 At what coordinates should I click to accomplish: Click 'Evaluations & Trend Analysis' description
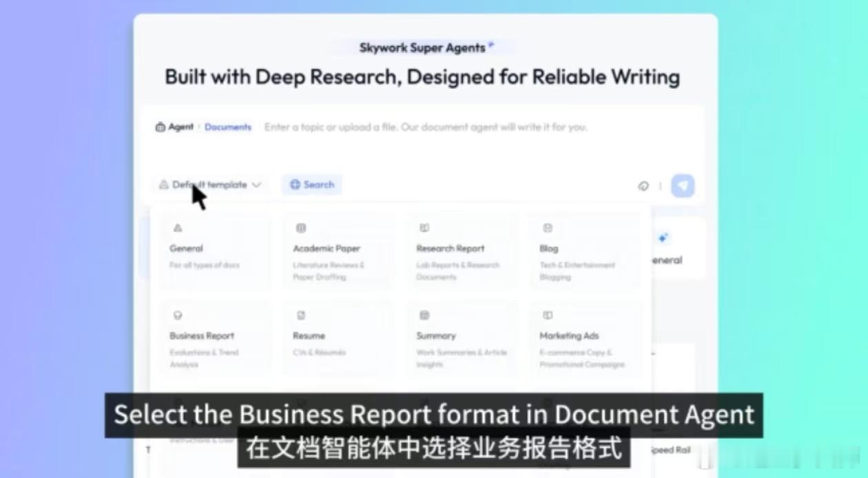click(204, 358)
